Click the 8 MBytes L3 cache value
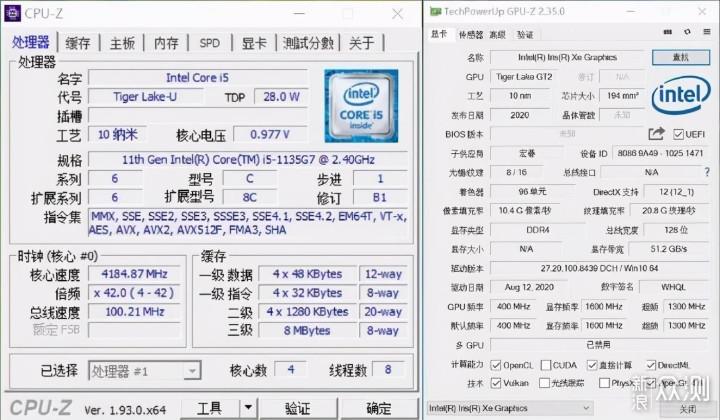 point(307,330)
